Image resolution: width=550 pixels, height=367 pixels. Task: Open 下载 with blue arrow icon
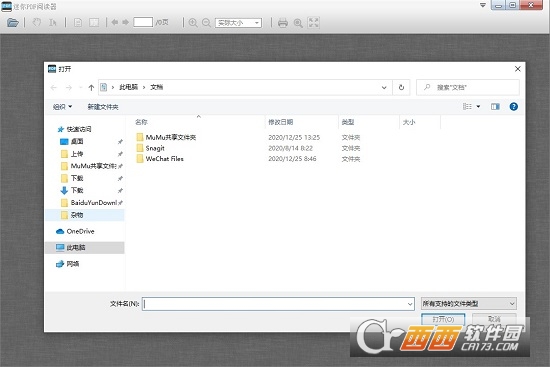click(72, 190)
